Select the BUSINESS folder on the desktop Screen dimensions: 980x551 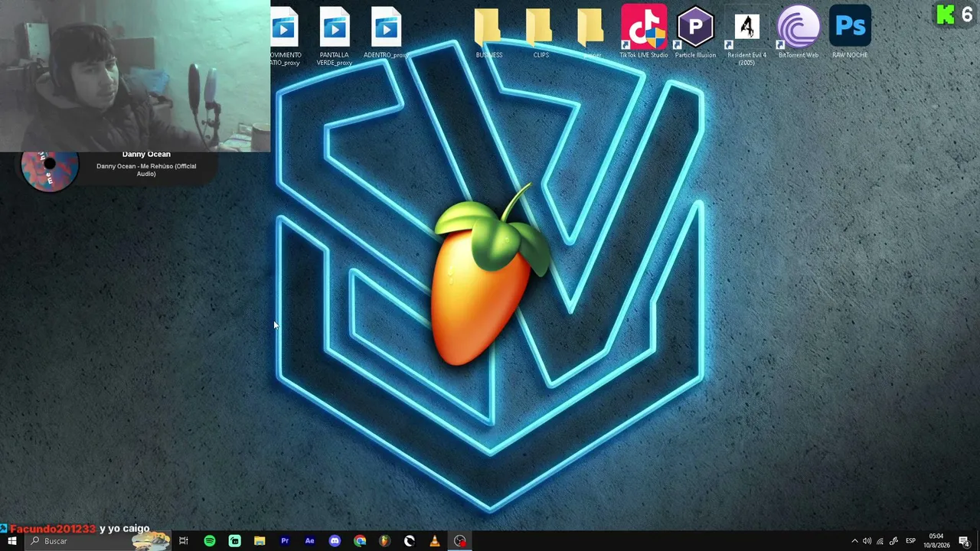488,31
